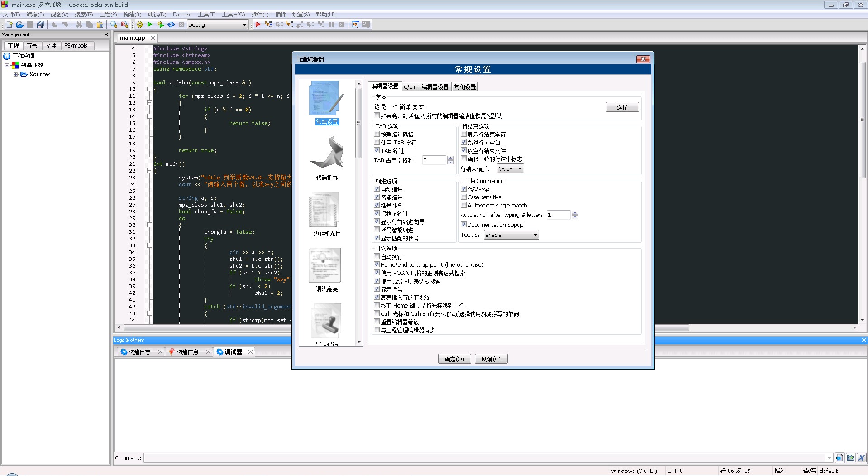The height and width of the screenshot is (476, 868).
Task: Click the 选择 font button
Action: coord(622,107)
